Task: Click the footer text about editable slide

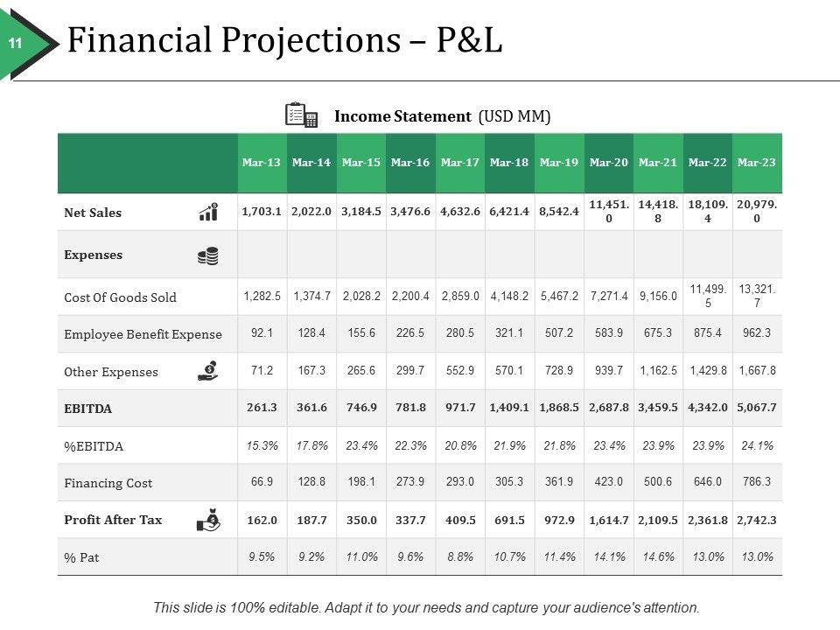Action: pyautogui.click(x=426, y=607)
